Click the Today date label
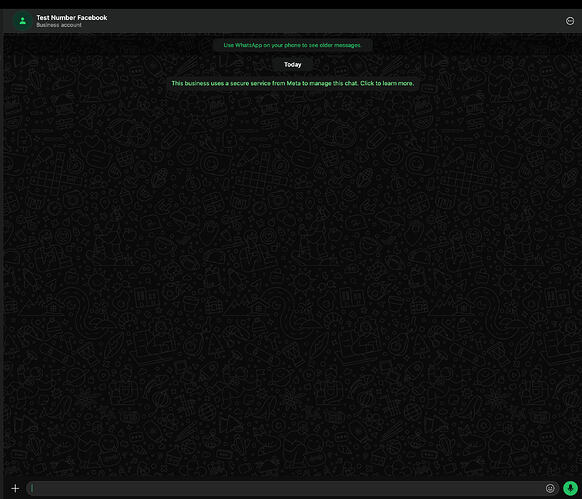The height and width of the screenshot is (499, 582). (292, 65)
